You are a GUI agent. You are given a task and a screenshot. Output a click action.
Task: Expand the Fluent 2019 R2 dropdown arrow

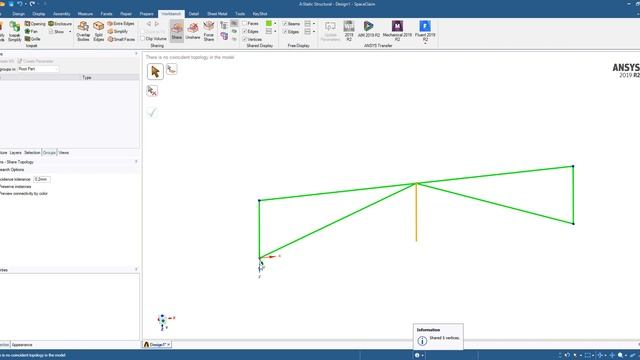tap(425, 42)
